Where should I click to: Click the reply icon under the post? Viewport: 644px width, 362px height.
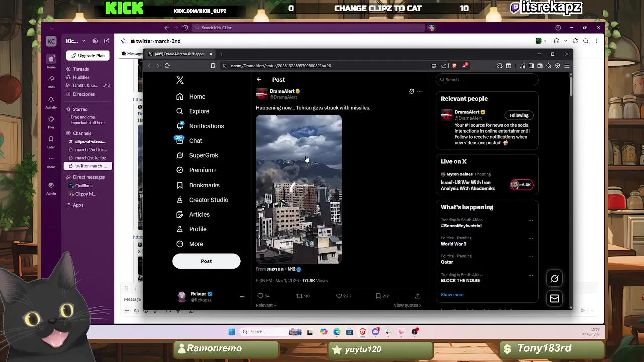(x=260, y=296)
